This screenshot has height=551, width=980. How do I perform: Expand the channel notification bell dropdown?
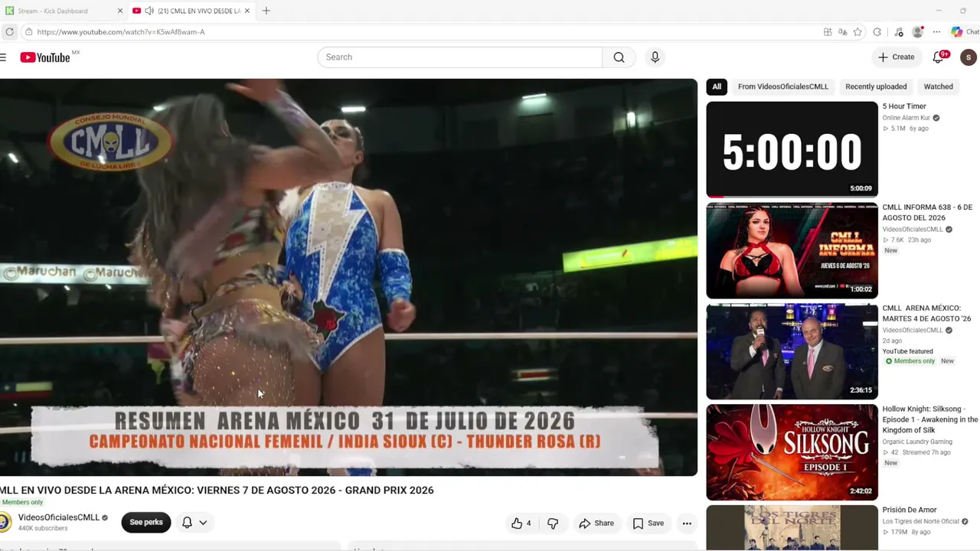194,522
